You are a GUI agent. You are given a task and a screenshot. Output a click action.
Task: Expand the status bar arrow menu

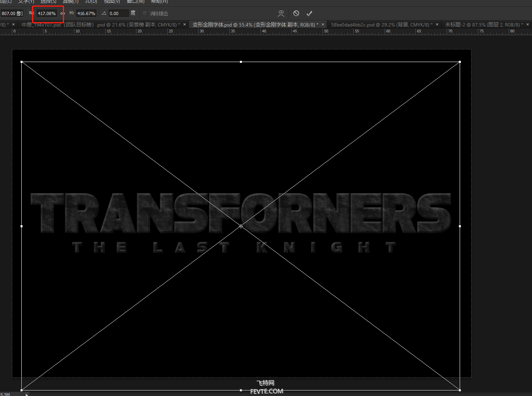pyautogui.click(x=26, y=394)
